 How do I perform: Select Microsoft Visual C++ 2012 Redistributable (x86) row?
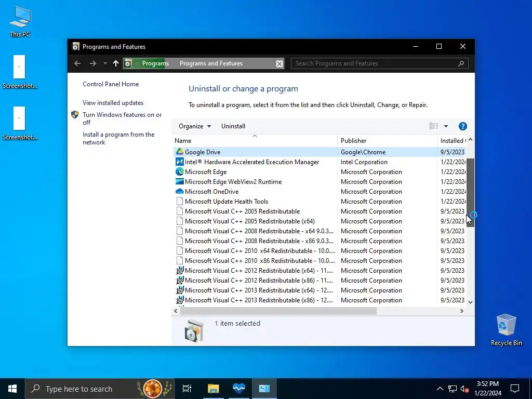(x=319, y=280)
